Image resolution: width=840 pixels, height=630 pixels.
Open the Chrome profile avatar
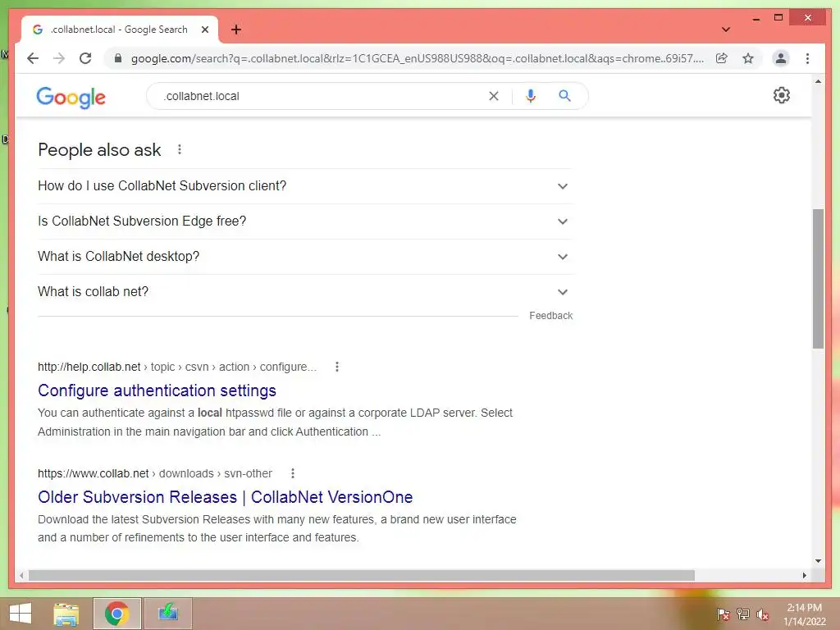pos(781,58)
